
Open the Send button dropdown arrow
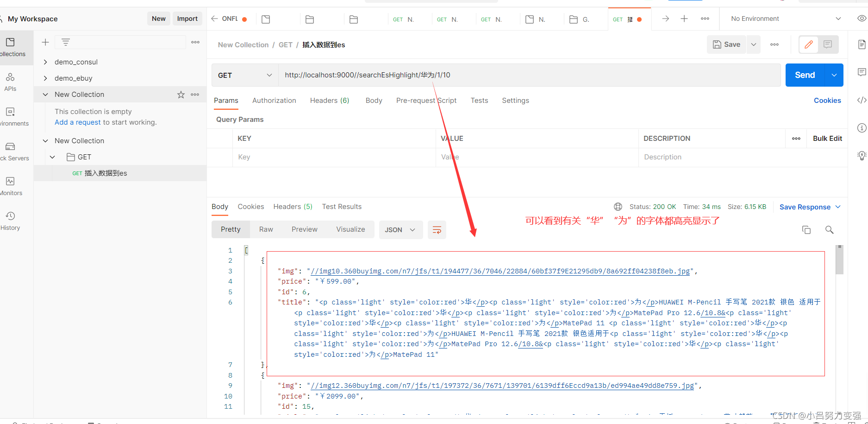click(x=834, y=75)
